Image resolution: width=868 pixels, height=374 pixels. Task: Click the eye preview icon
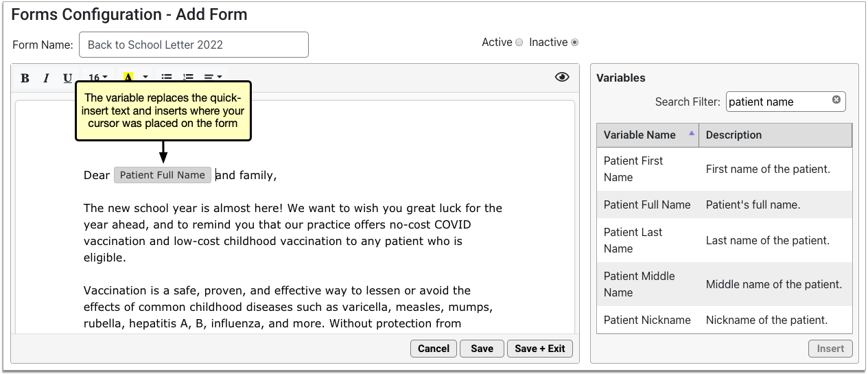point(562,78)
